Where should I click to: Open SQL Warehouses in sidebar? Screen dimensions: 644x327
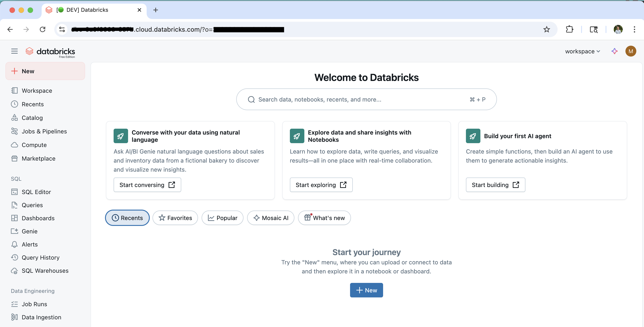[45, 270]
